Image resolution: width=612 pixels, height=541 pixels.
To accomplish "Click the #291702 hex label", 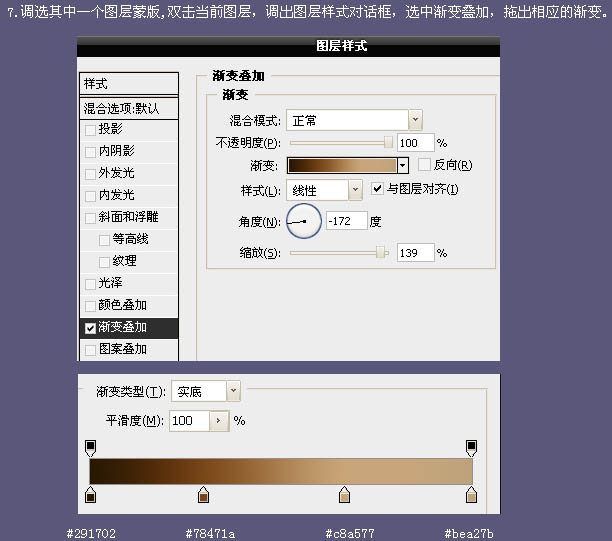I will pyautogui.click(x=91, y=533).
